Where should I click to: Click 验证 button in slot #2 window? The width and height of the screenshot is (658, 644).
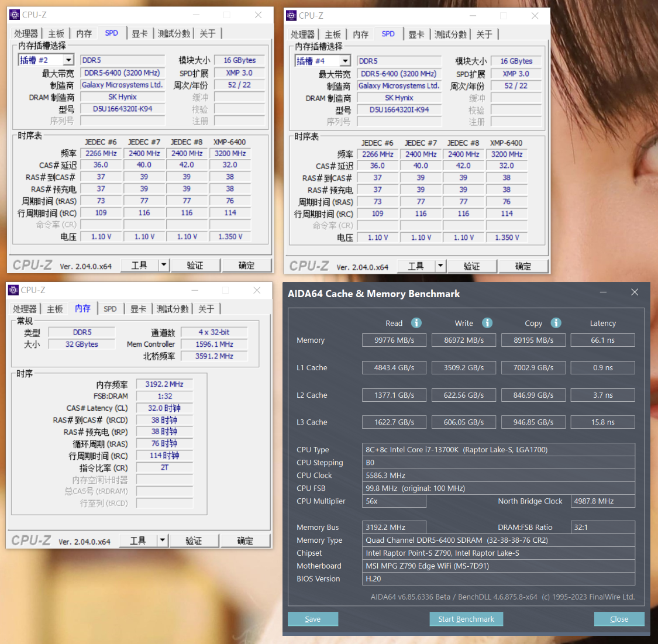[195, 265]
